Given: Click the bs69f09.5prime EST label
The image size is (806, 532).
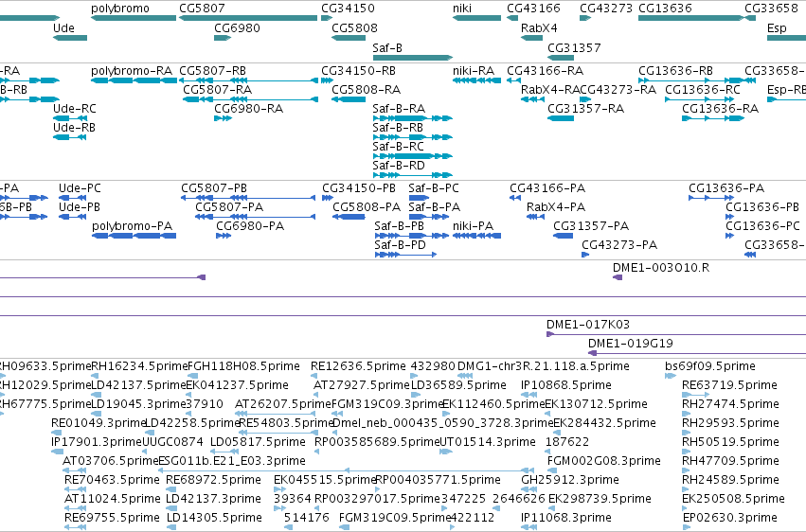Looking at the screenshot, I should tap(710, 366).
